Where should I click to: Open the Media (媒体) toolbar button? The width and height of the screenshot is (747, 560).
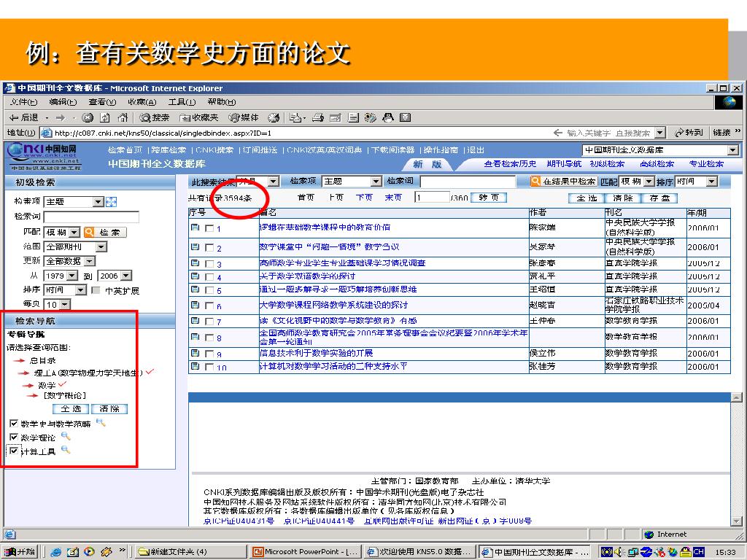click(244, 117)
